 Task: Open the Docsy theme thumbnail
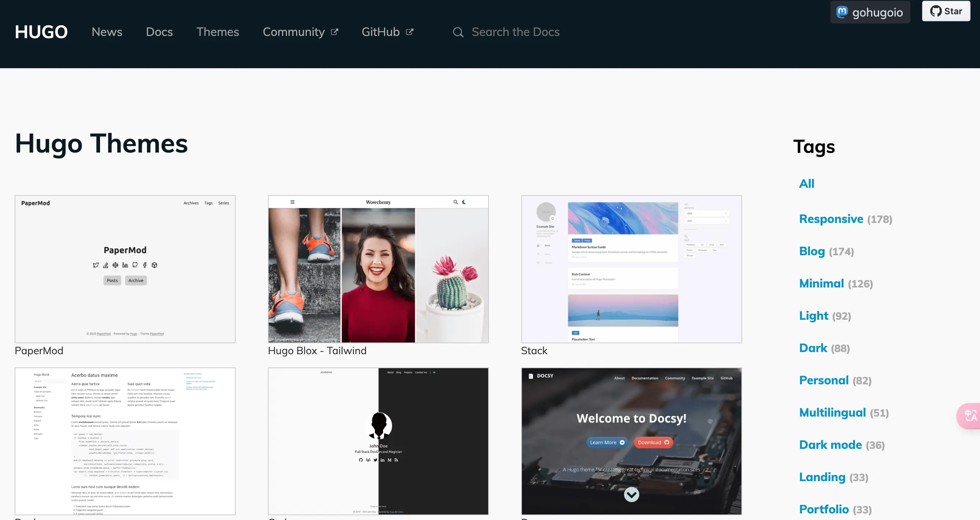(x=631, y=441)
